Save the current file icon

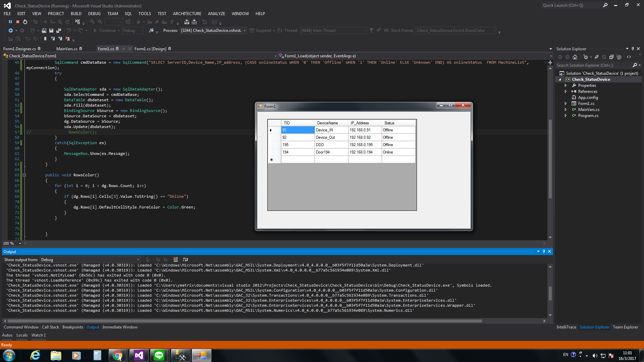[x=51, y=31]
